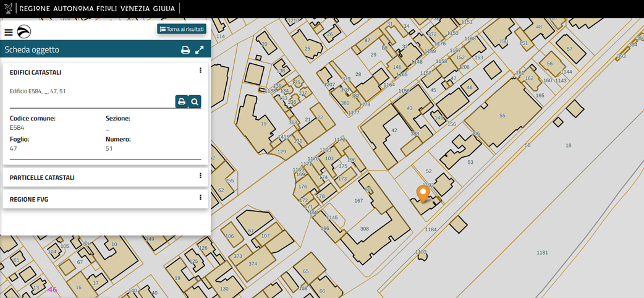Expand Scheda oggetto panel to fullscreen

tap(200, 50)
